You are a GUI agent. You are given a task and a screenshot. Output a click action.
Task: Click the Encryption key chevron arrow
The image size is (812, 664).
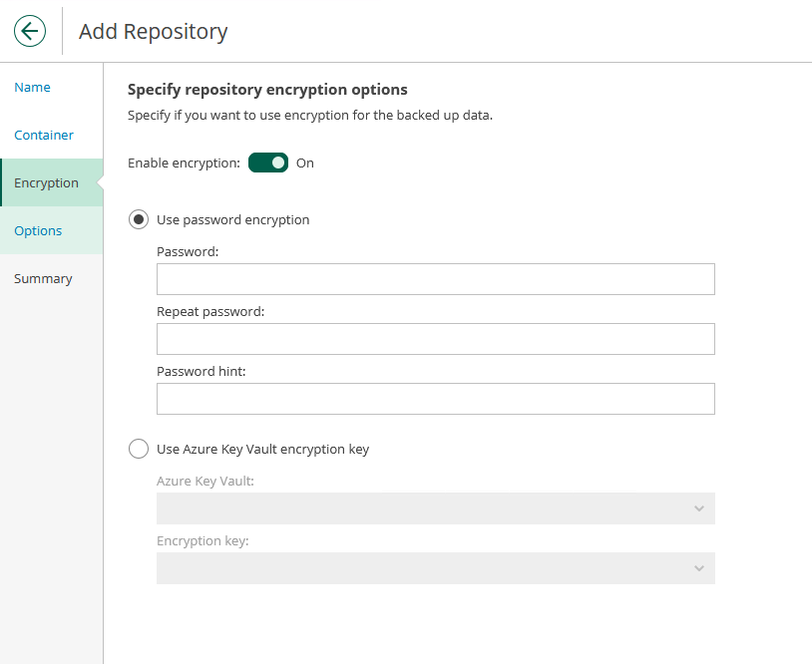[x=698, y=568]
